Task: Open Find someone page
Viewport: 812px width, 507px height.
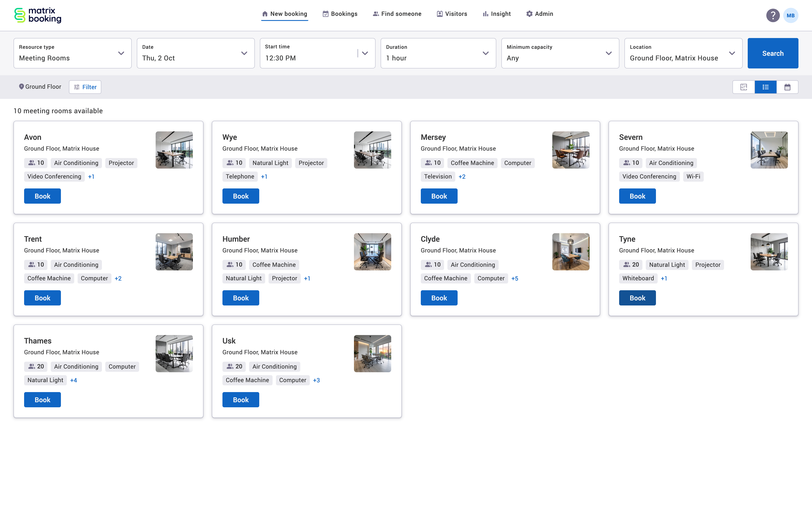Action: (x=397, y=14)
